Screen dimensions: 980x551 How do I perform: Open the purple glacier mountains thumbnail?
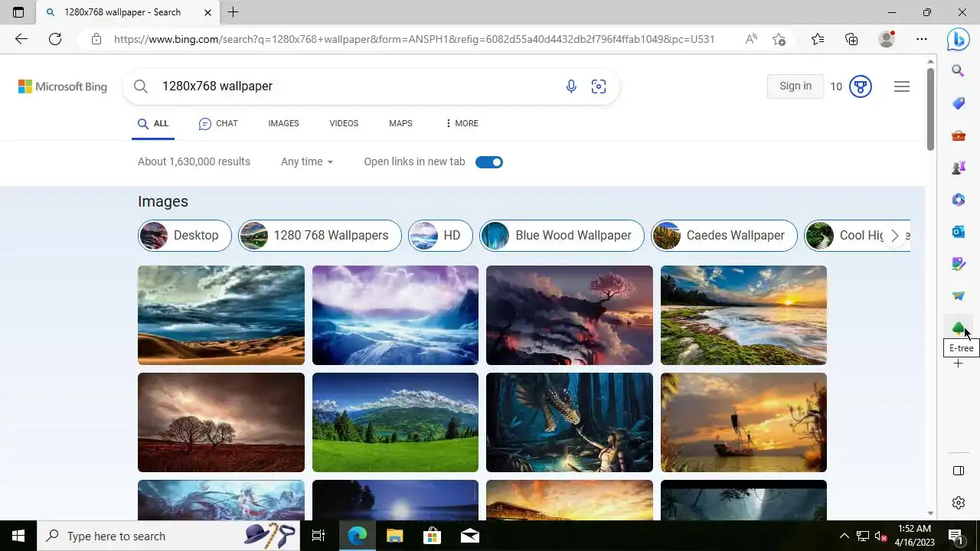[395, 315]
